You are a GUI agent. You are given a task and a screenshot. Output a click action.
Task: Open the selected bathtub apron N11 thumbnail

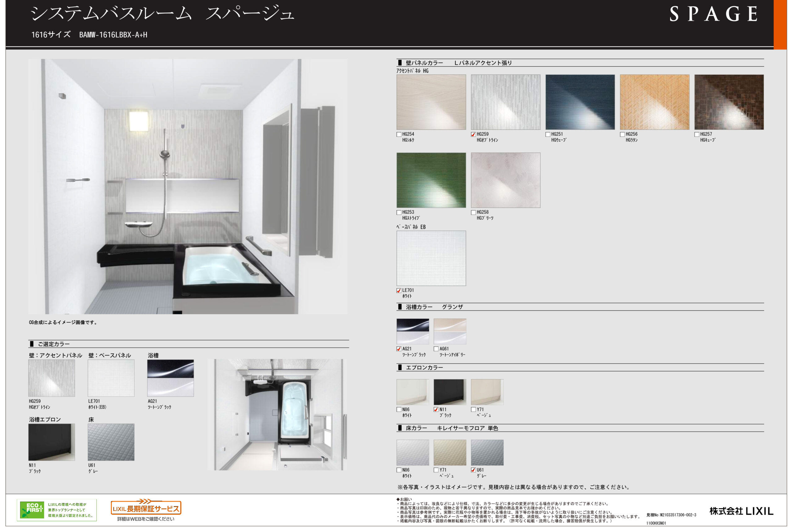coord(51,442)
